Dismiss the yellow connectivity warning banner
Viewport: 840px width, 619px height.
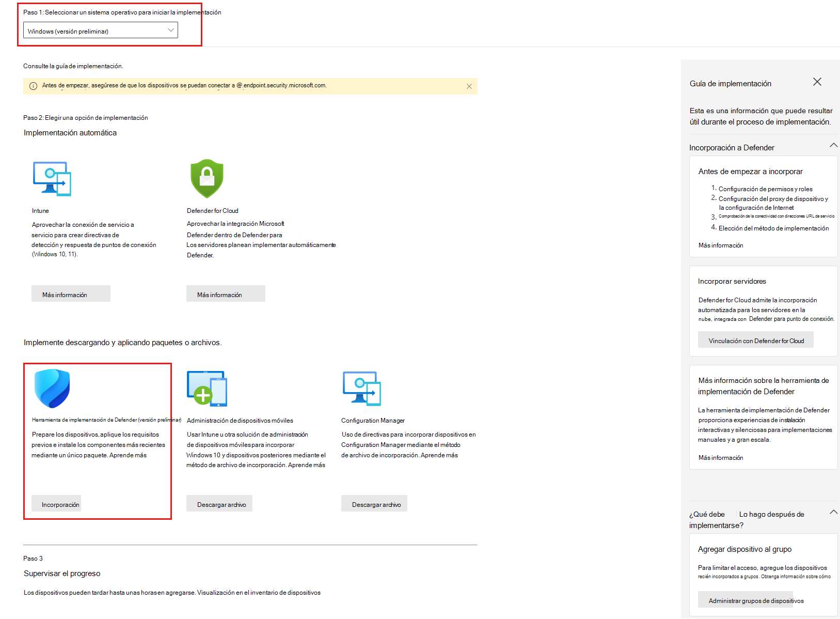pos(469,86)
